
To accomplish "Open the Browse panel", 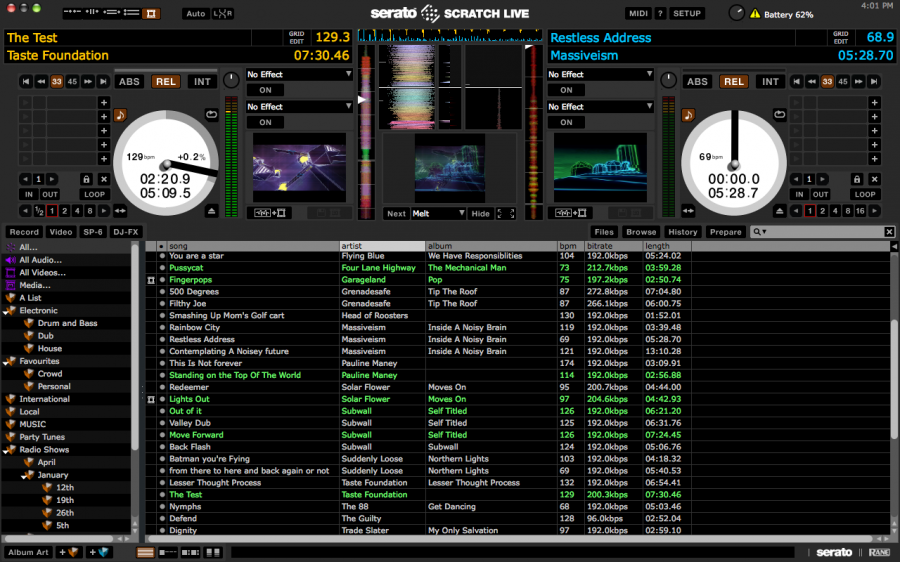I will (x=641, y=232).
